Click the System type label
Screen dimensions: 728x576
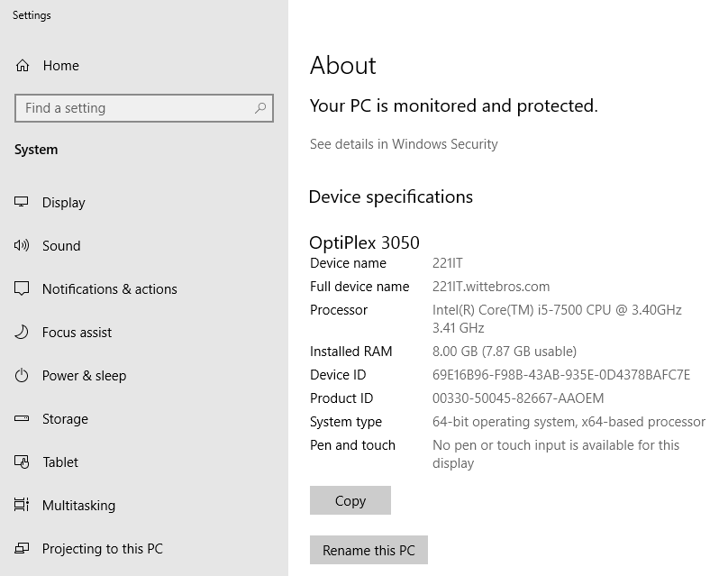tap(346, 422)
